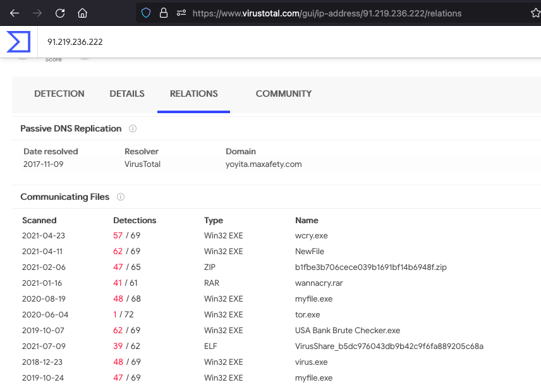Viewport: 541px width, 392px height.
Task: Reload the page with the refresh icon
Action: coord(60,13)
